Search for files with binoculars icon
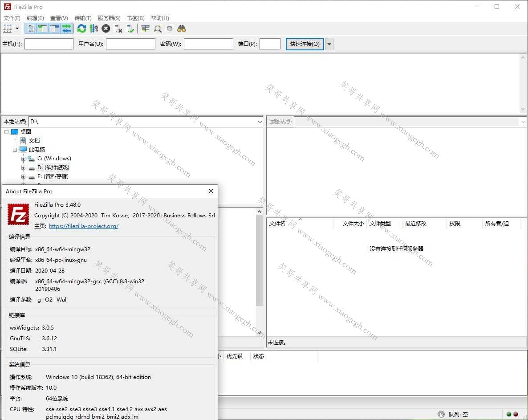This screenshot has width=528, height=420. [x=182, y=29]
